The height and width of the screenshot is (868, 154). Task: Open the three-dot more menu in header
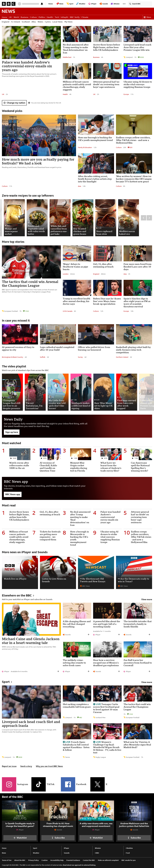coord(124,4)
